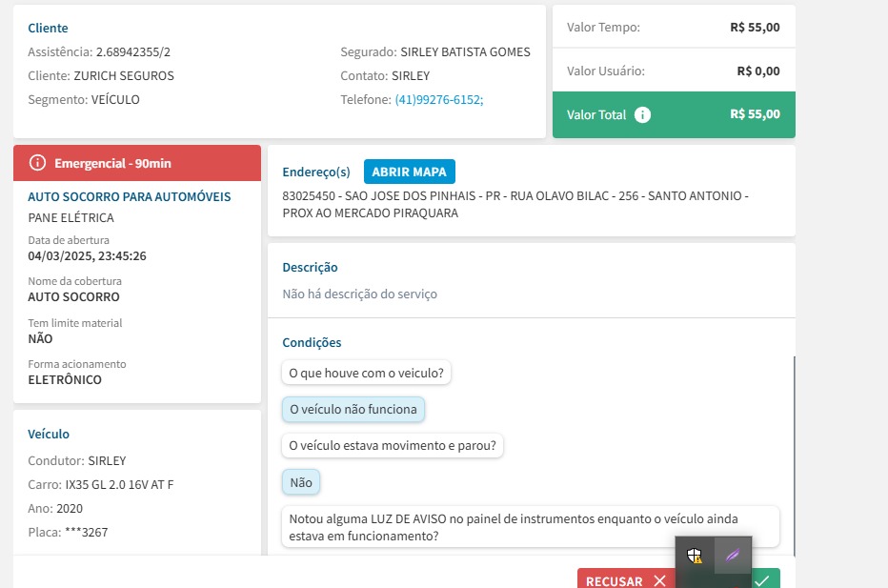This screenshot has height=588, width=888.
Task: Select the 'Não' answer chip
Action: tap(301, 482)
